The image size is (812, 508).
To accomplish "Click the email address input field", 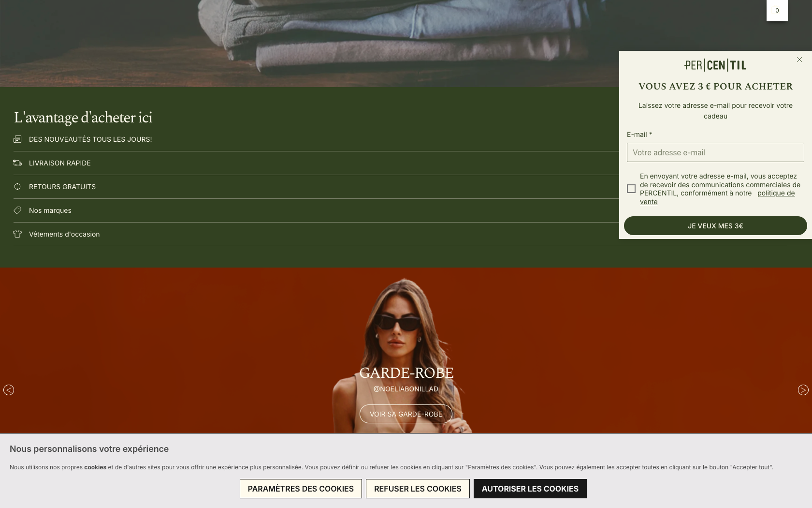I will click(715, 152).
